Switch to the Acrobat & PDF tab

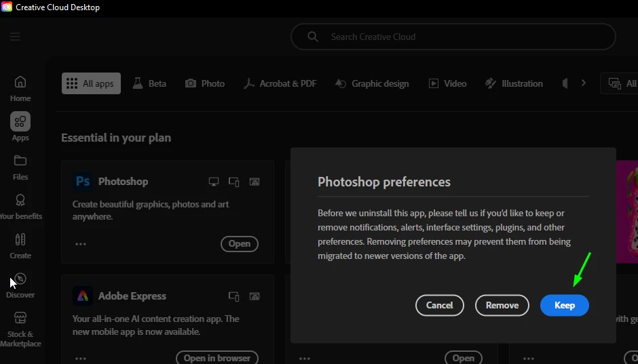(280, 83)
